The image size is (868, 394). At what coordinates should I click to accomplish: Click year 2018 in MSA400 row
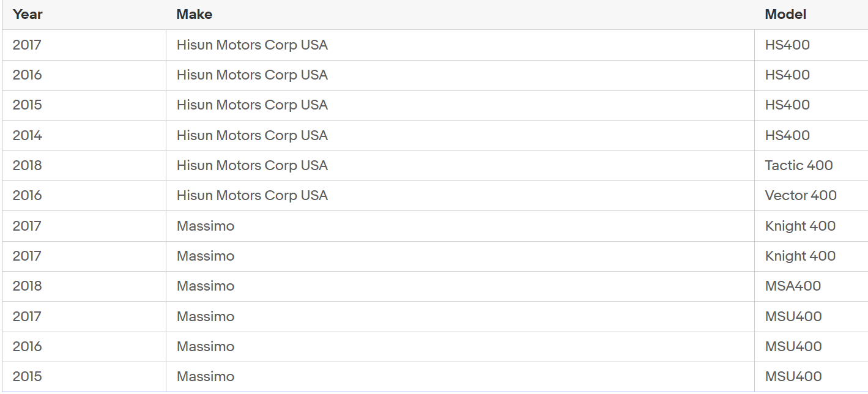tap(28, 286)
